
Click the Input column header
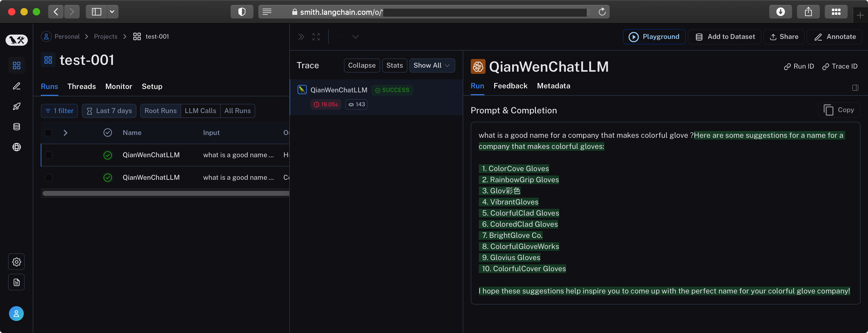[211, 133]
